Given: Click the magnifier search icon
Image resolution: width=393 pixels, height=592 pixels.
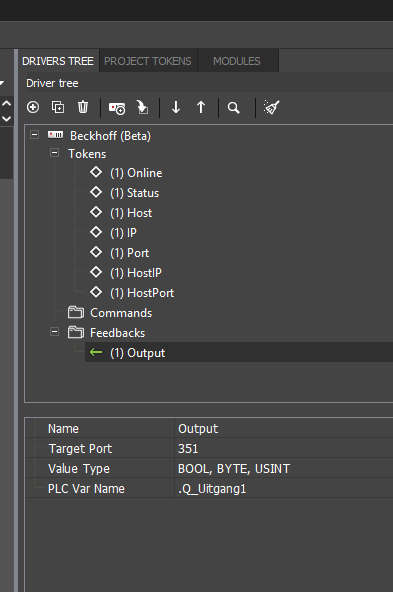Looking at the screenshot, I should 234,108.
